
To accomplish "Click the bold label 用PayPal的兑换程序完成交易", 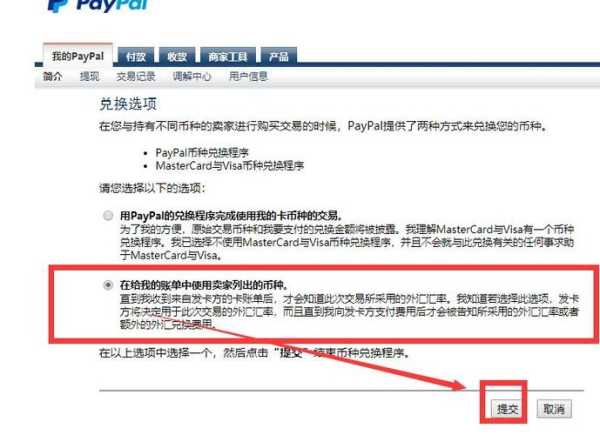I will (x=232, y=215).
